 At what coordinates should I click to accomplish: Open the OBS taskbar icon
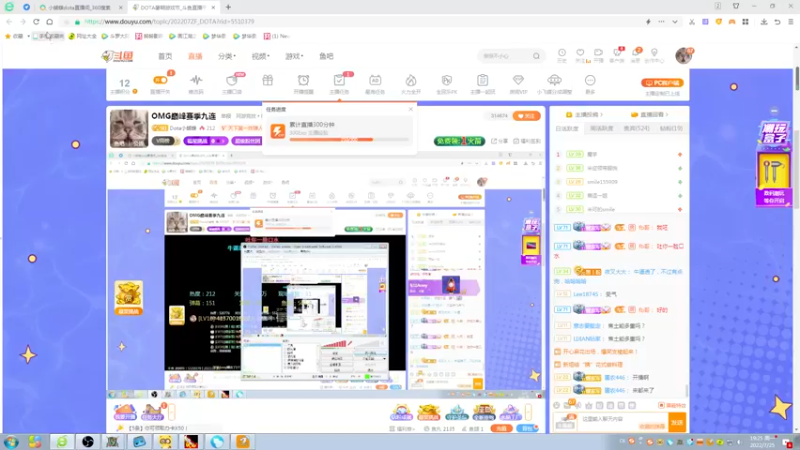pos(87,441)
